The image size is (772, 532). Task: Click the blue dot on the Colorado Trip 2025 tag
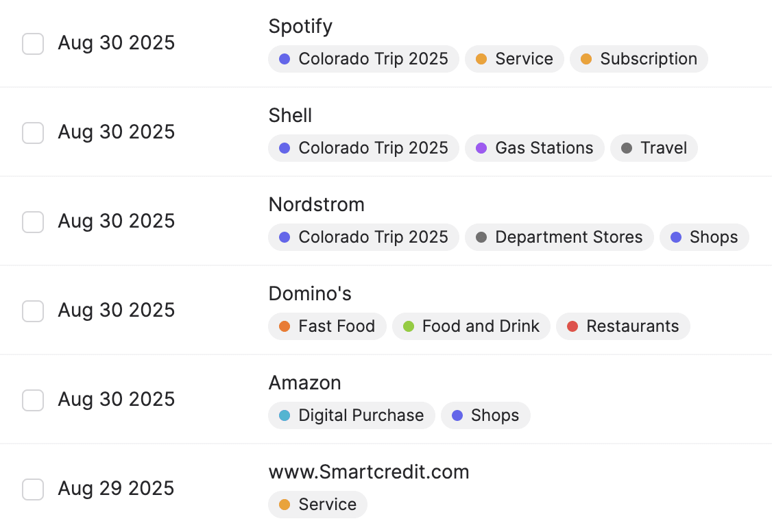(x=285, y=59)
